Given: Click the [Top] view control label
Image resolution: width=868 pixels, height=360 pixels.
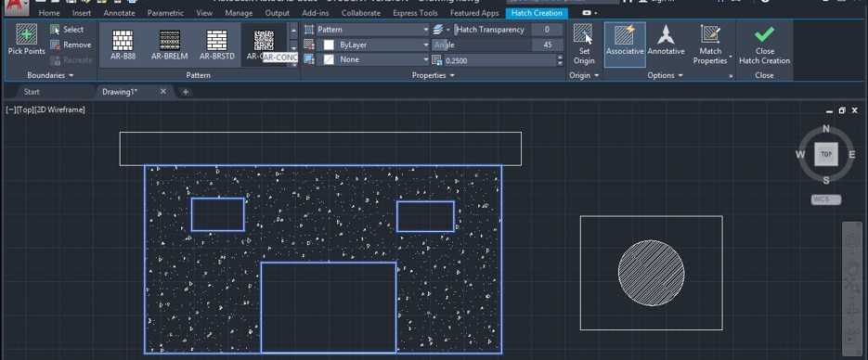Looking at the screenshot, I should pos(25,110).
